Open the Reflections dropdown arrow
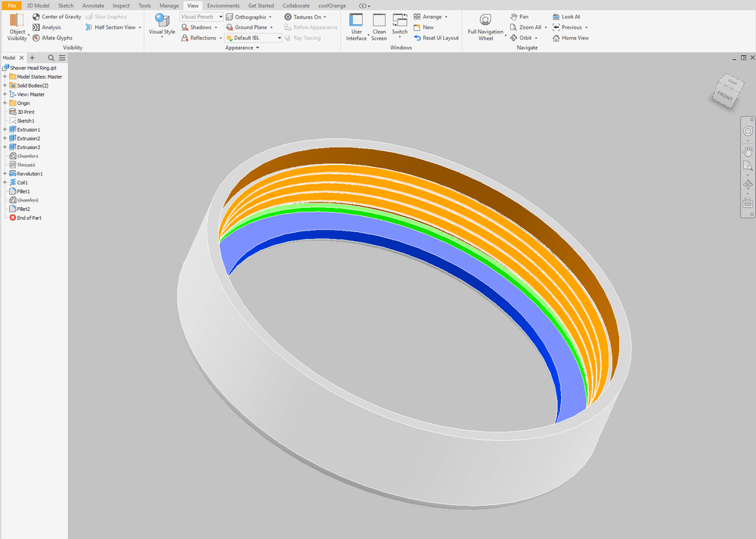The width and height of the screenshot is (756, 539). (x=221, y=38)
